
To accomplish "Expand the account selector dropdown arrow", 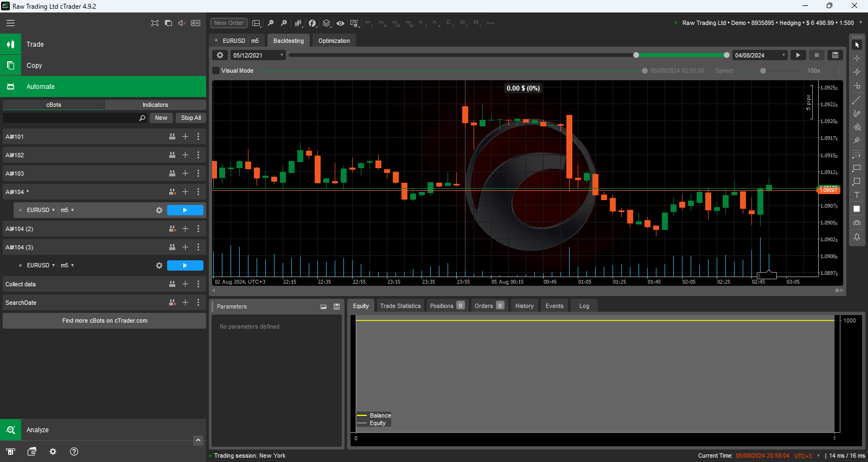I will click(x=860, y=23).
